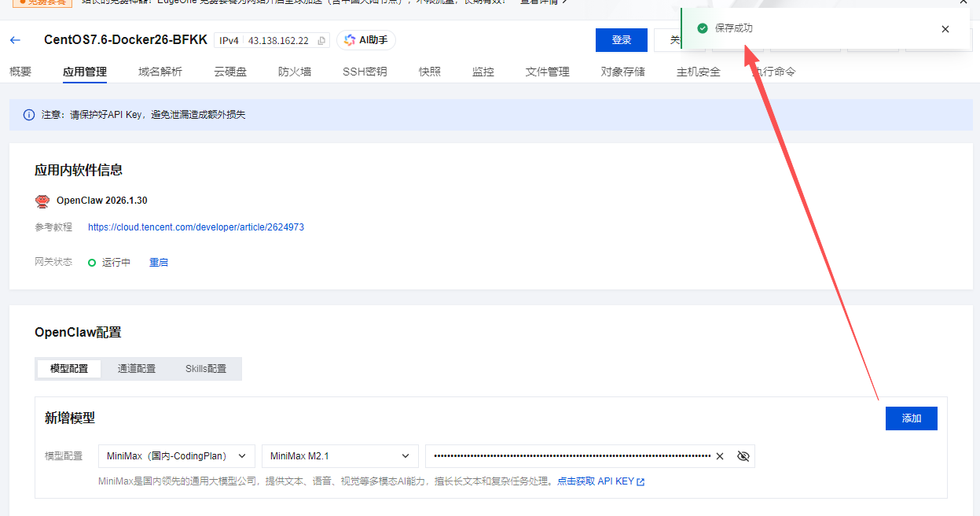The image size is (980, 516).
Task: Click 重启 to restart the gateway
Action: click(x=159, y=263)
